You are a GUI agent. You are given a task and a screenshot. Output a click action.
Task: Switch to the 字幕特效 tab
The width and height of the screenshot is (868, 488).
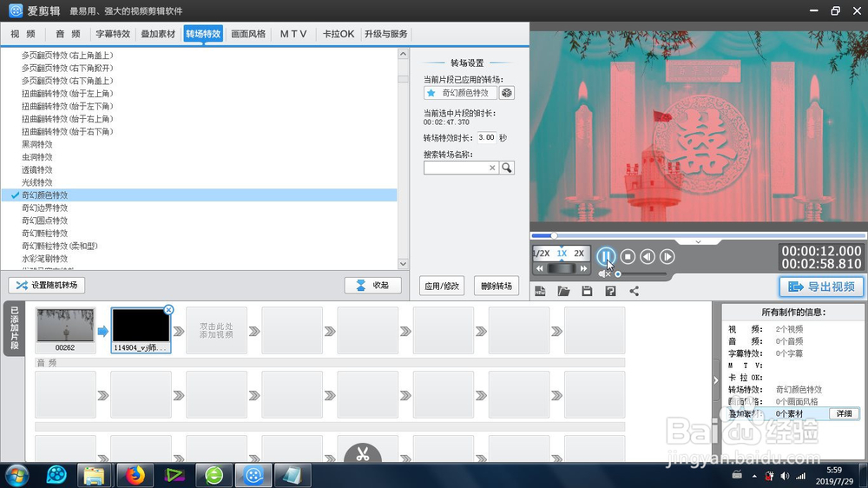tap(113, 34)
